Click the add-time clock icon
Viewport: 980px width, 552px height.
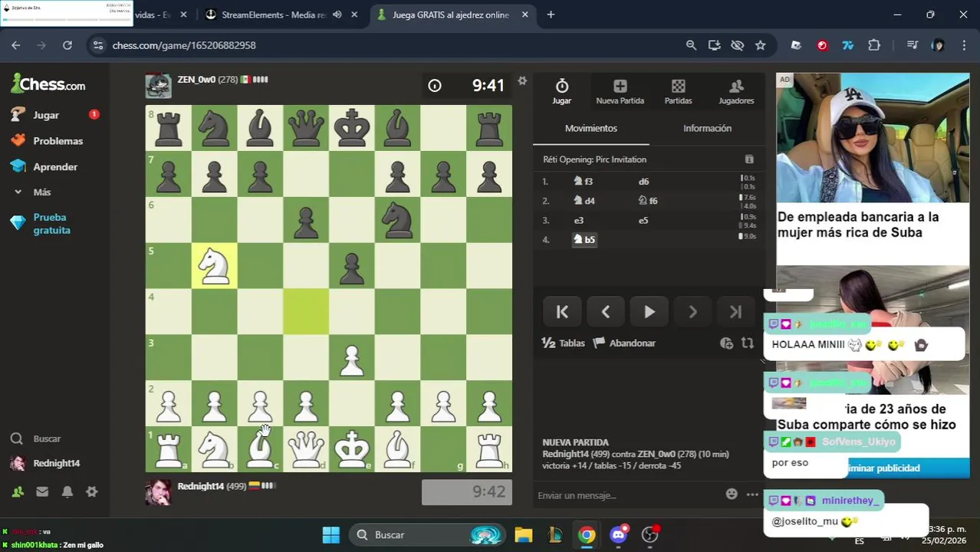click(727, 343)
